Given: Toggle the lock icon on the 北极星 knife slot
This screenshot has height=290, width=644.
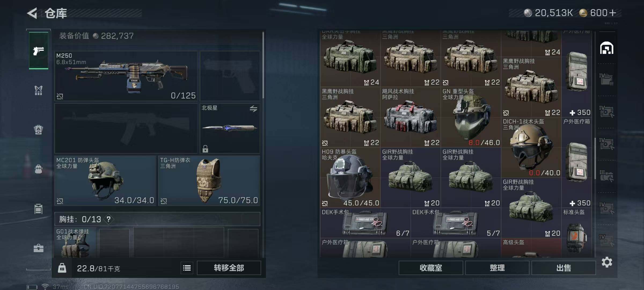Looking at the screenshot, I should pos(205,148).
